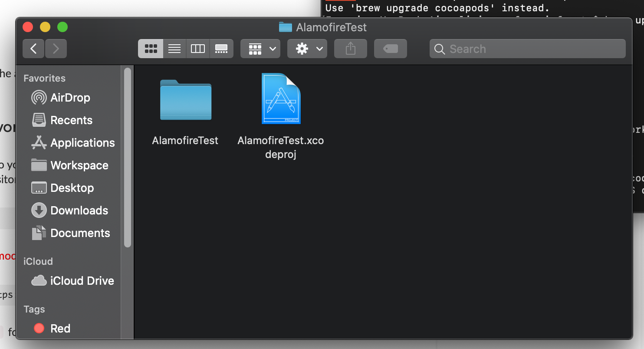644x349 pixels.
Task: Open Documents from the sidebar icon
Action: (x=39, y=233)
